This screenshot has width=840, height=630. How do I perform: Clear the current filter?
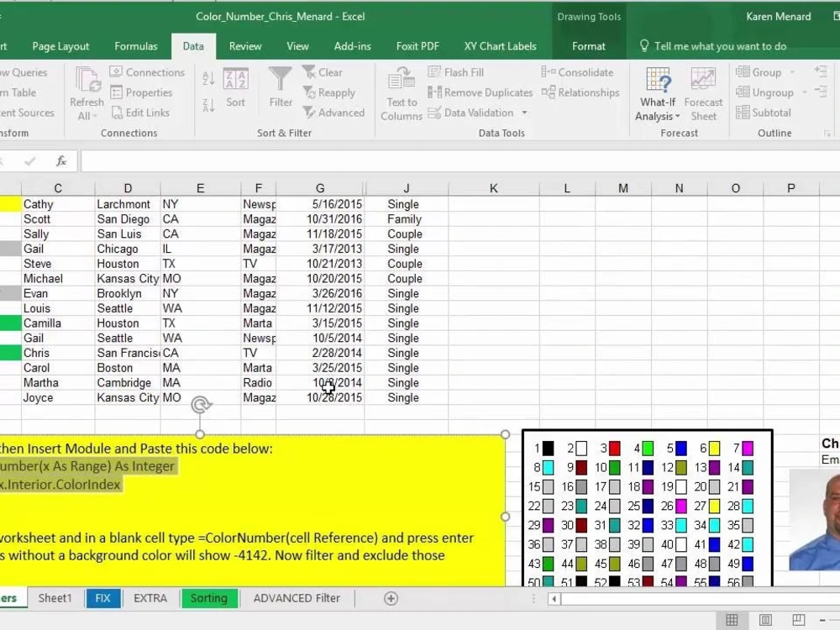pyautogui.click(x=322, y=72)
